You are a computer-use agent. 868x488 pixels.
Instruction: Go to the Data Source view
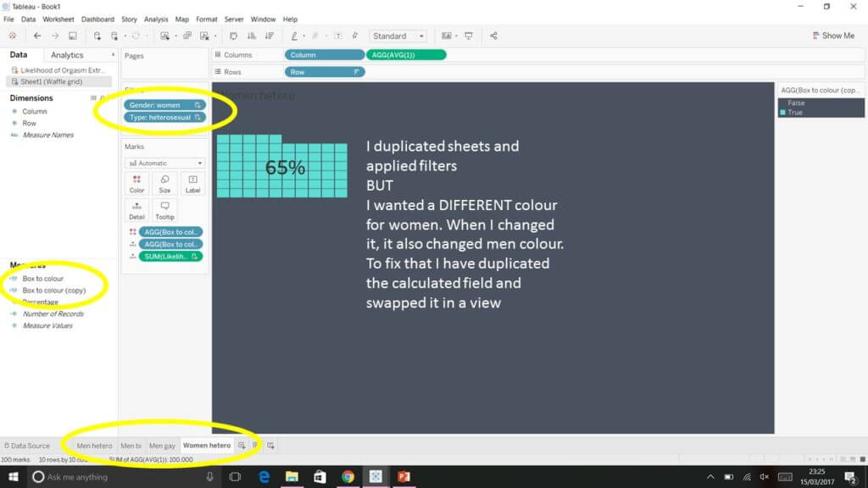pyautogui.click(x=26, y=445)
